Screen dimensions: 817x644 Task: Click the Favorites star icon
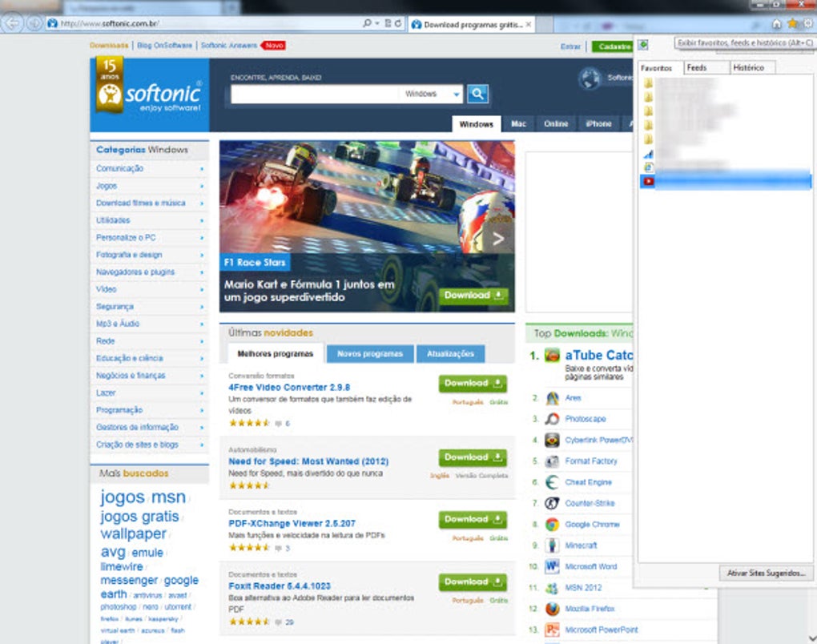click(x=792, y=23)
